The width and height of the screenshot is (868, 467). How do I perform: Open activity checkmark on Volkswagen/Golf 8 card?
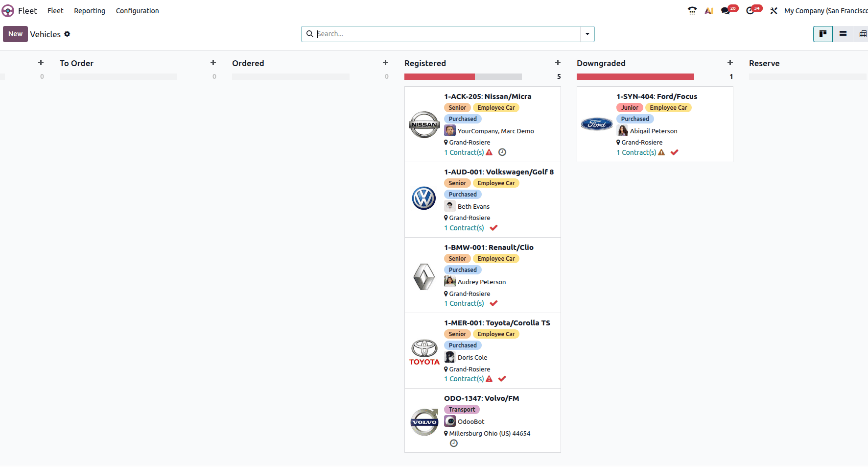[x=493, y=228]
